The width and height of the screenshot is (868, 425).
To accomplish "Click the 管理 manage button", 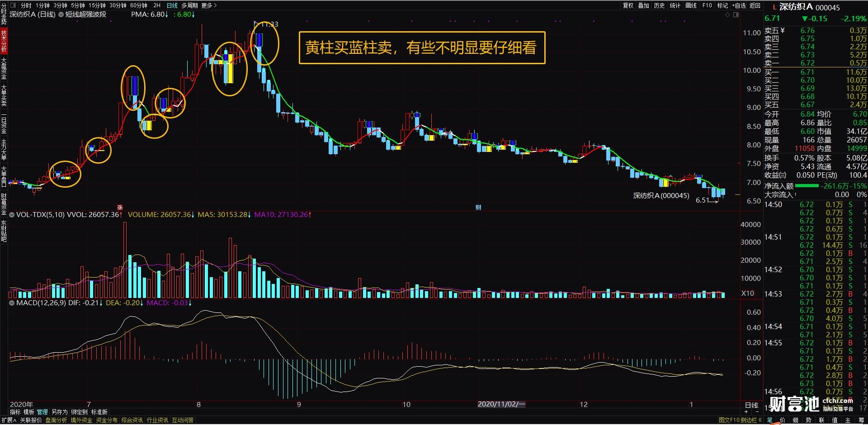I will click(x=42, y=412).
